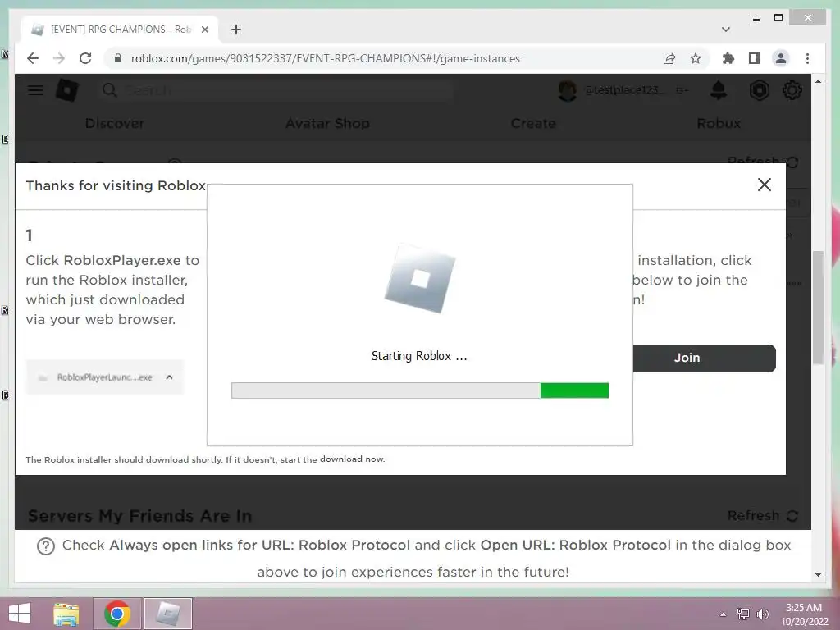Open the Robux menu item
Viewport: 840px width, 630px height.
tap(719, 123)
